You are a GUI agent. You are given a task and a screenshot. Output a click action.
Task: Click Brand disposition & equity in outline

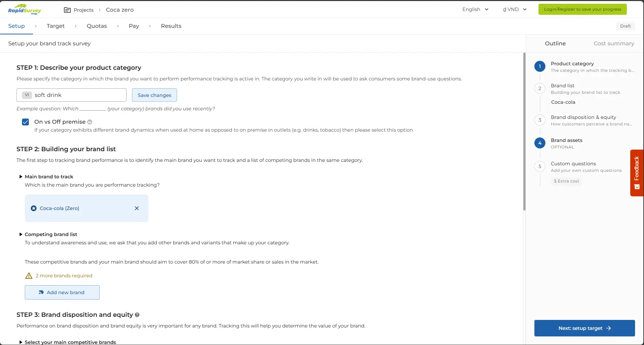tap(583, 117)
